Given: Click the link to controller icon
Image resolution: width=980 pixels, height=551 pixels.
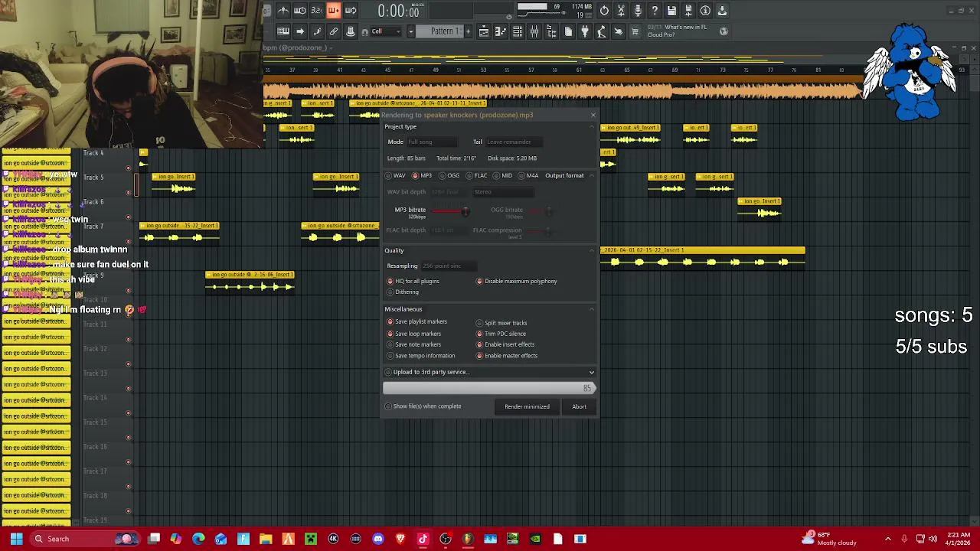Looking at the screenshot, I should tap(334, 31).
